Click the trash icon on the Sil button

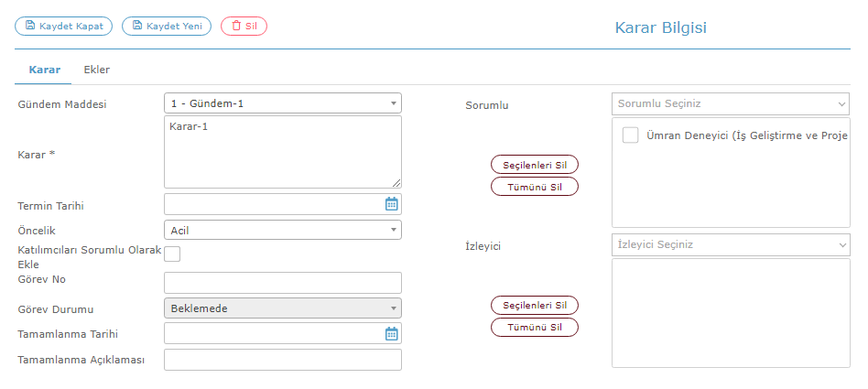(x=236, y=26)
